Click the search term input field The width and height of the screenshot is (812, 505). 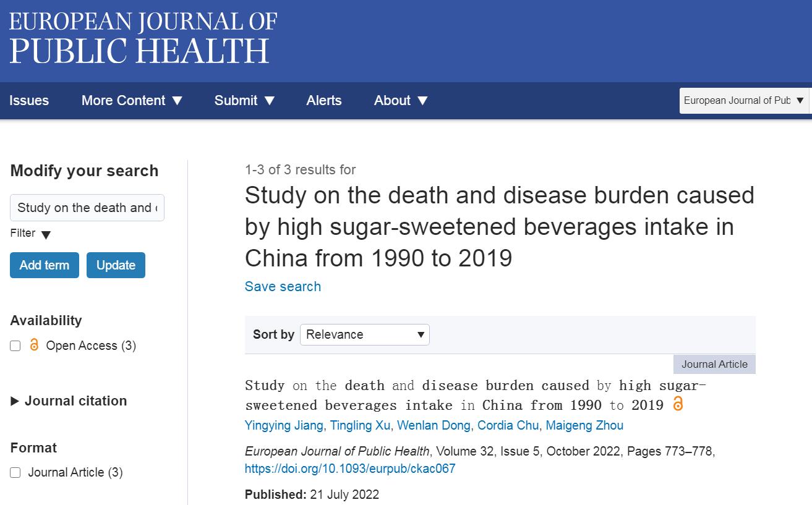[87, 208]
